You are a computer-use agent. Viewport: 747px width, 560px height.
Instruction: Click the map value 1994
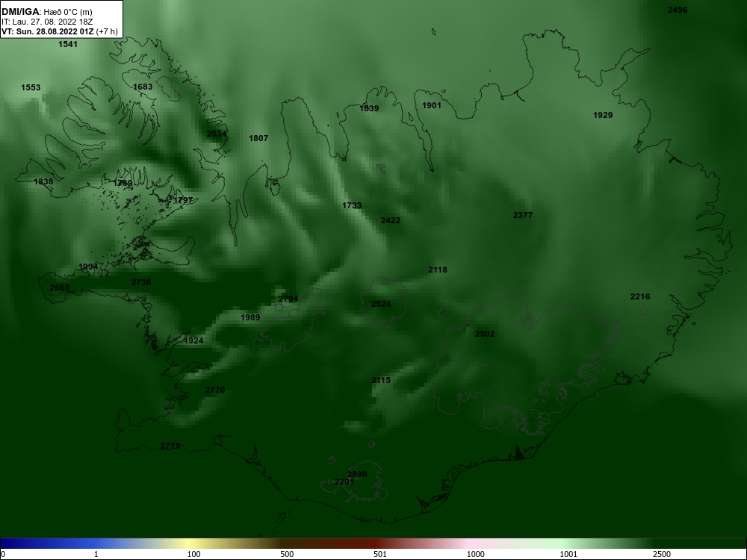point(88,267)
